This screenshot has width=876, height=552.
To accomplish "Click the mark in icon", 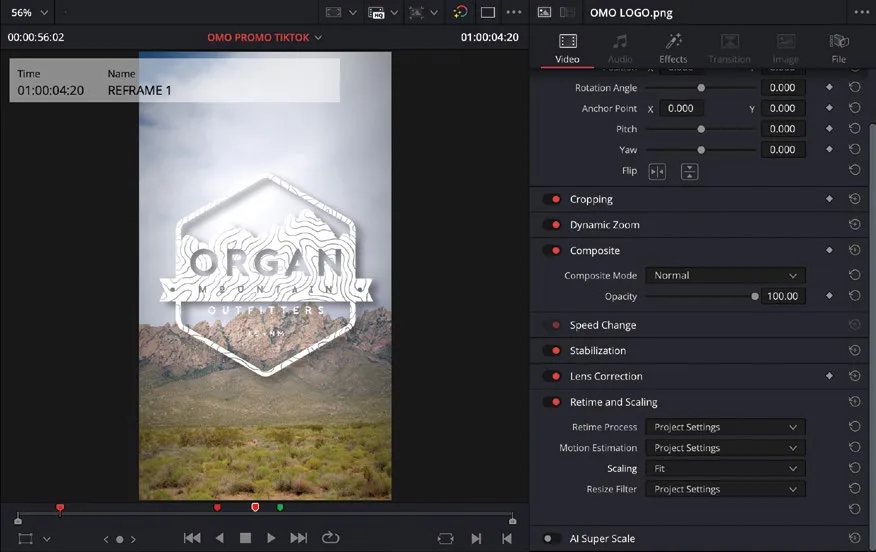I will tap(476, 539).
